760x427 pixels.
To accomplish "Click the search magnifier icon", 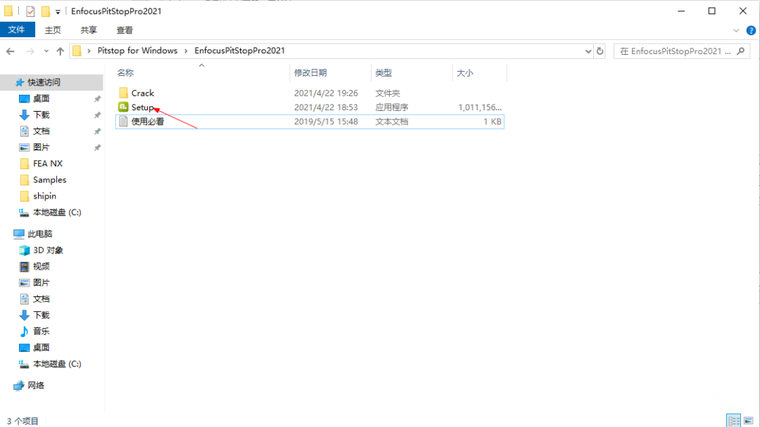I will click(x=741, y=51).
